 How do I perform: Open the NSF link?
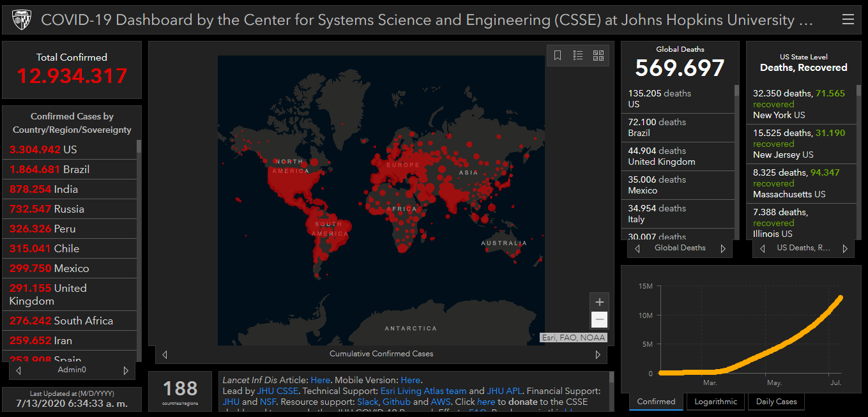(x=268, y=402)
